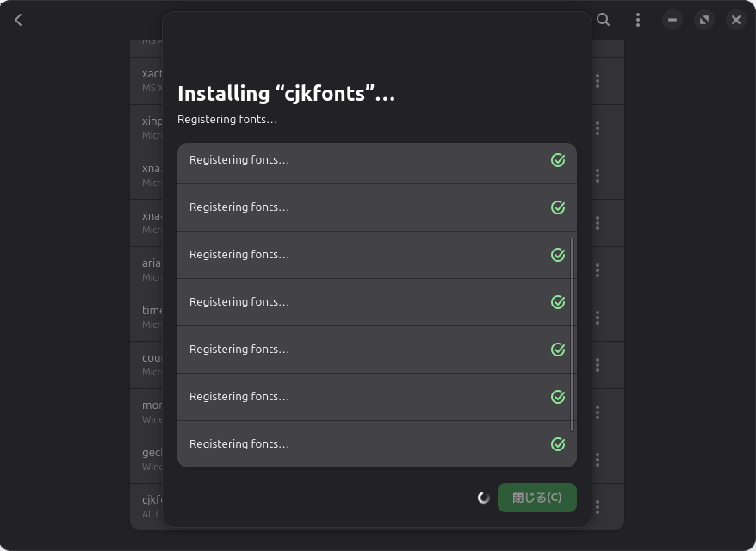
Task: Restore the window using the title bar button
Action: 704,20
